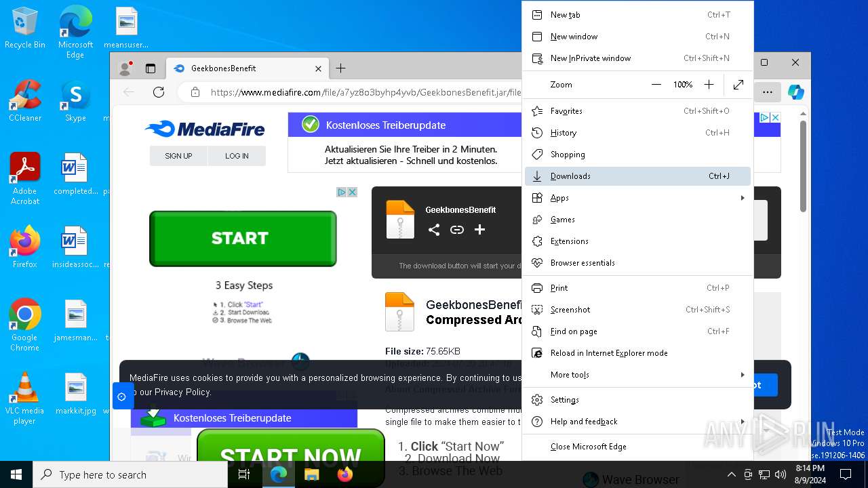868x488 pixels.
Task: Select New window menu entry
Action: [637, 37]
